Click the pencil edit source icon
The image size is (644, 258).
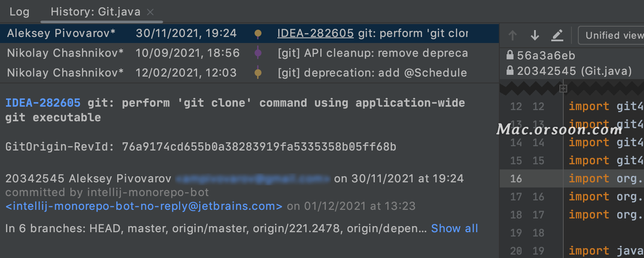pyautogui.click(x=557, y=35)
